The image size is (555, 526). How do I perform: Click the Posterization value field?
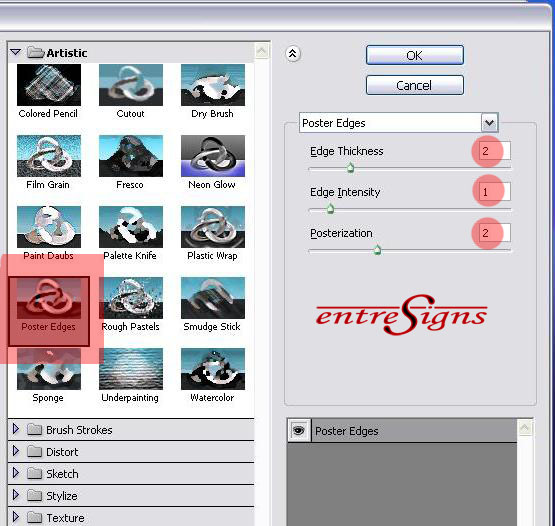(x=494, y=233)
